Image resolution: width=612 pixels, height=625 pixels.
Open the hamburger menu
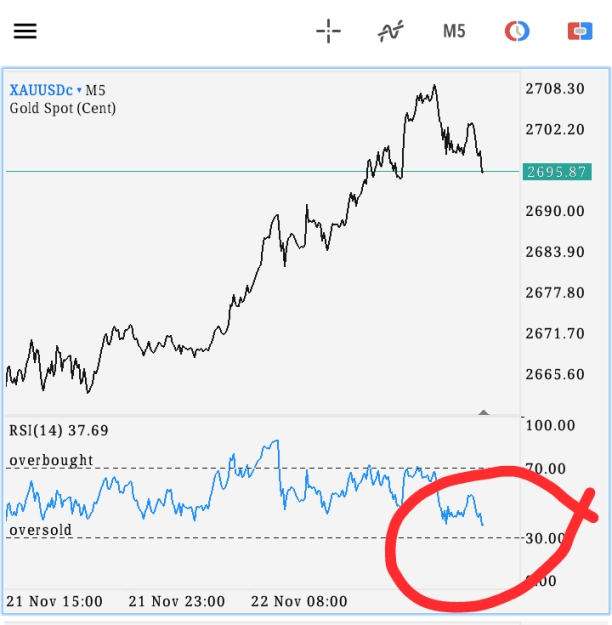[x=25, y=31]
